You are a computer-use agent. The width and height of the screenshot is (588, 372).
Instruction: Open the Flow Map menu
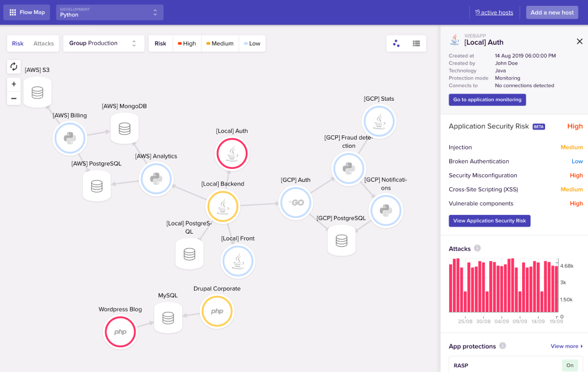click(x=27, y=12)
